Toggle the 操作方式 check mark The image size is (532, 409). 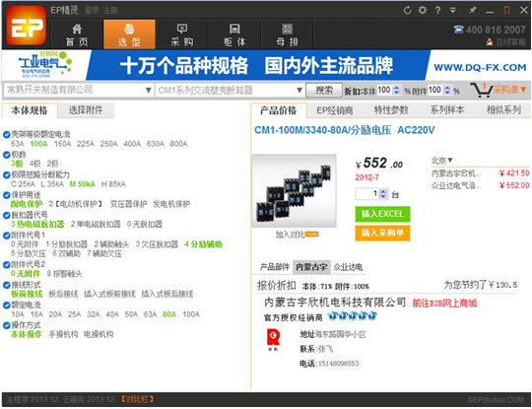6,325
